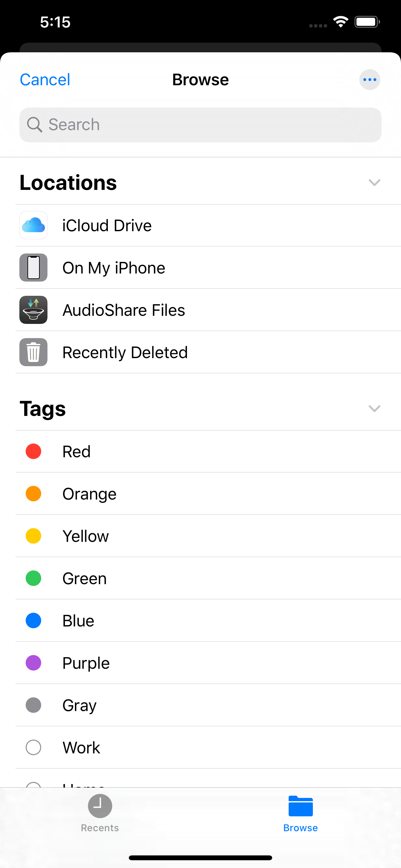Switch to the Browse tab label
This screenshot has height=868, width=401.
[x=301, y=828]
